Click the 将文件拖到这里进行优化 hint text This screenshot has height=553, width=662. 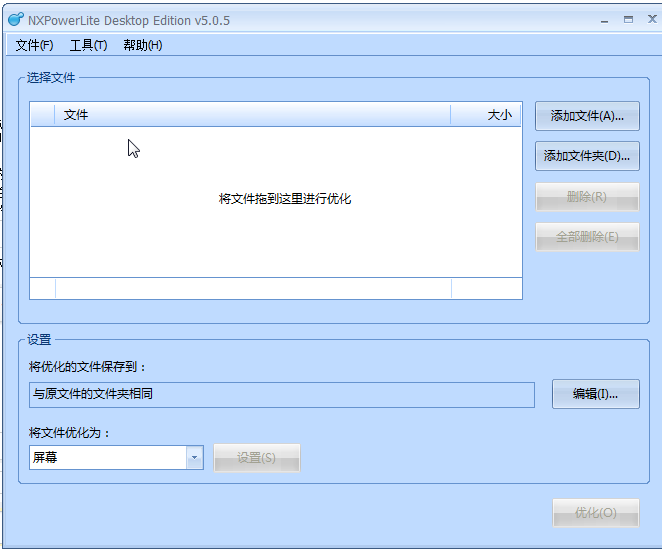pos(285,199)
